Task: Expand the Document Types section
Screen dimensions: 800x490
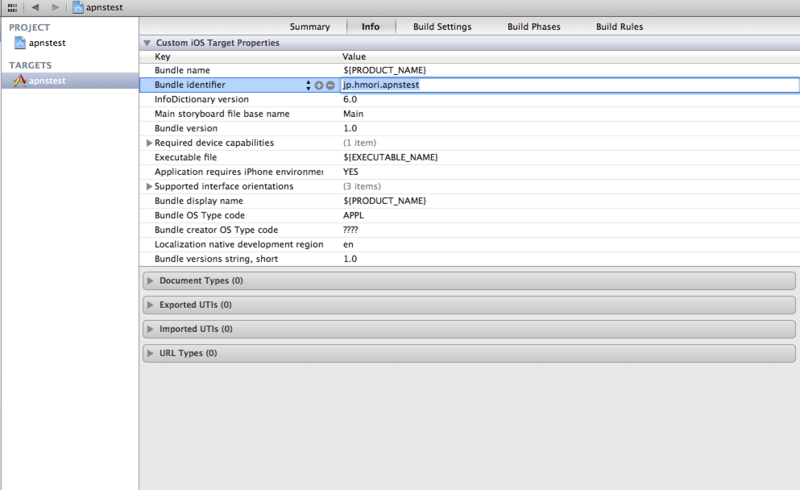Action: tap(150, 281)
